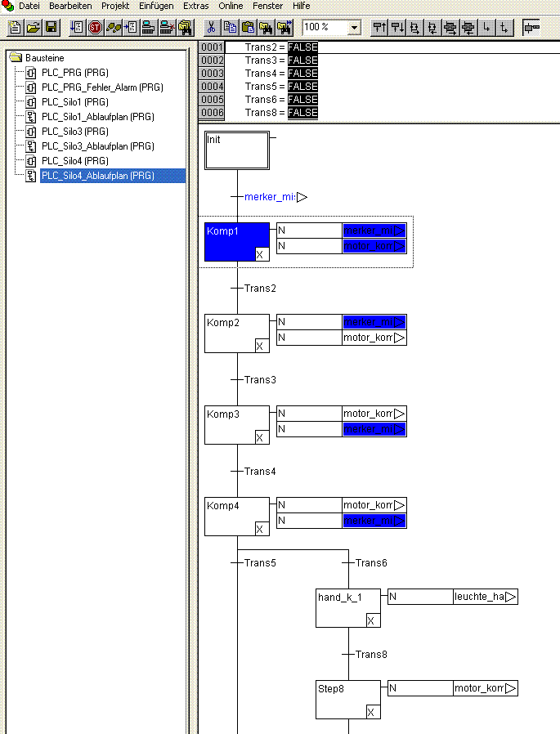Click the Trans4 transition label
560x734 pixels.
(x=260, y=472)
